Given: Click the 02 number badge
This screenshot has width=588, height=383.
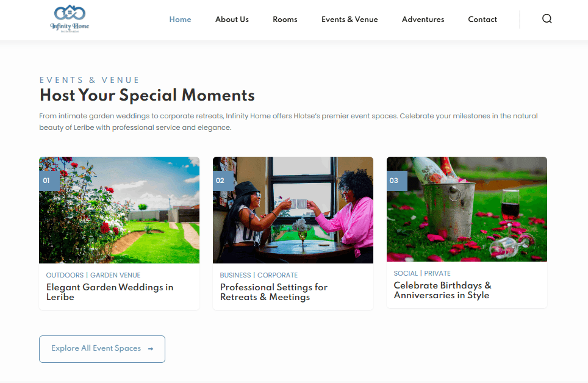Looking at the screenshot, I should tap(223, 181).
